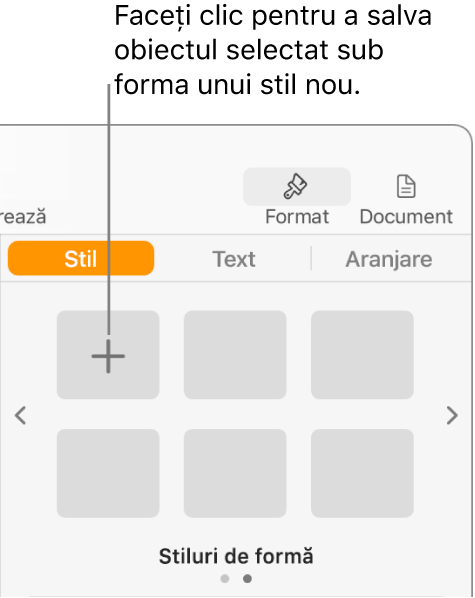The height and width of the screenshot is (598, 475).
Task: Go to next shape styles page
Action: (452, 415)
